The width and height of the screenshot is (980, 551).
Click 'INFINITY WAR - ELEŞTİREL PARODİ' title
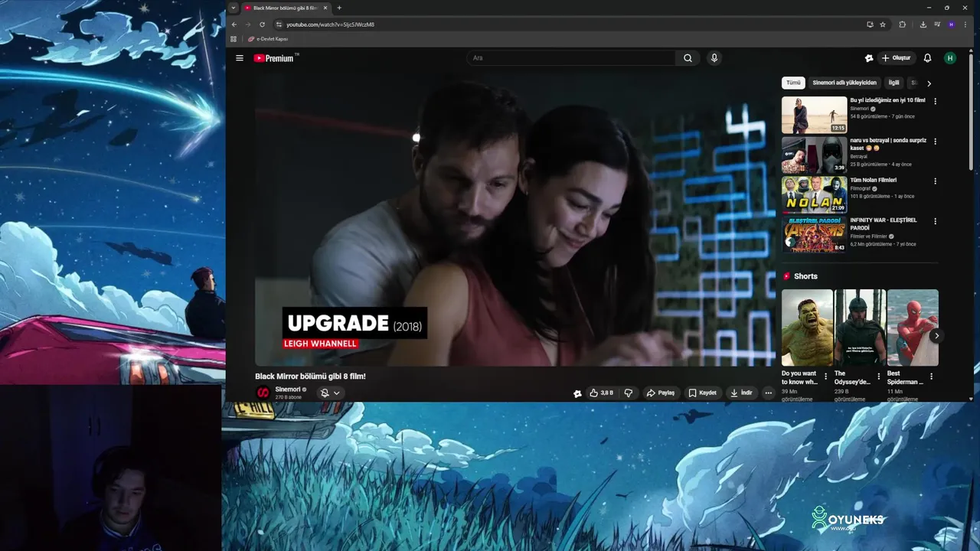point(883,224)
